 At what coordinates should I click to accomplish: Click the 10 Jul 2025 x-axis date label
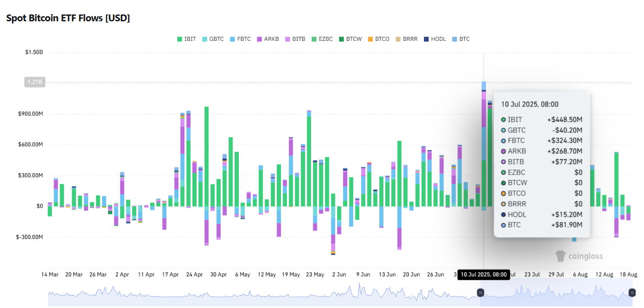tap(484, 275)
